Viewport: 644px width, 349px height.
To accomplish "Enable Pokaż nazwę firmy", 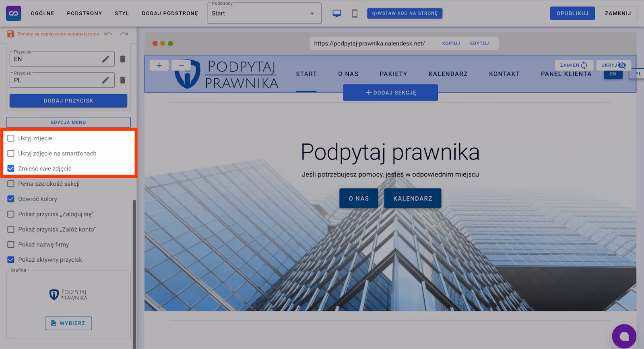I will point(11,244).
